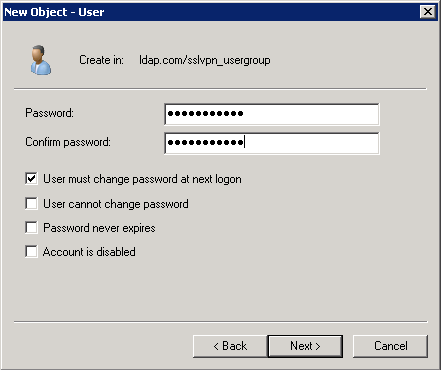Click the Password never expires label text
441x370 pixels.
click(x=99, y=228)
